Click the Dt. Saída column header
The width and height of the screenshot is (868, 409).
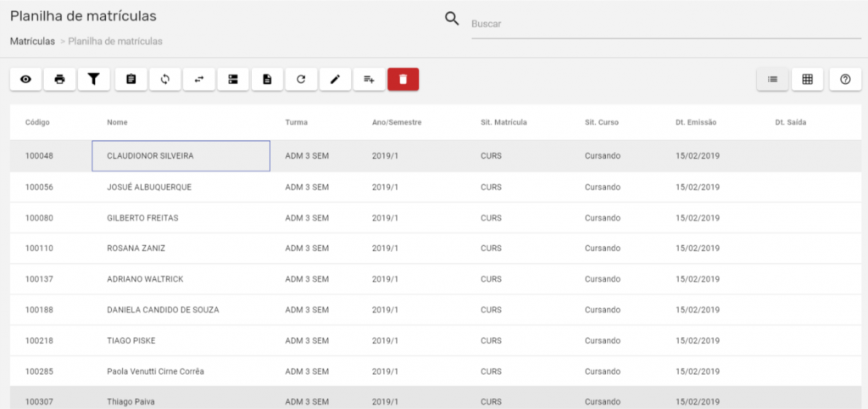click(791, 122)
